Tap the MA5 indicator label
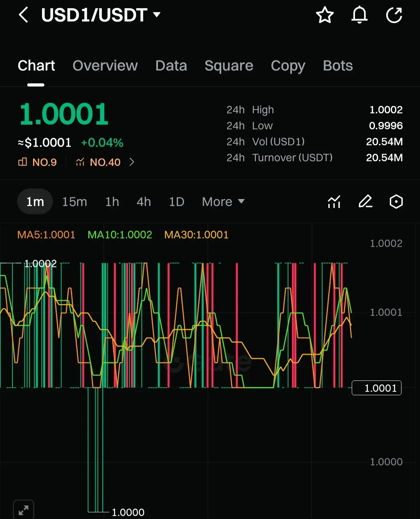 (x=46, y=235)
